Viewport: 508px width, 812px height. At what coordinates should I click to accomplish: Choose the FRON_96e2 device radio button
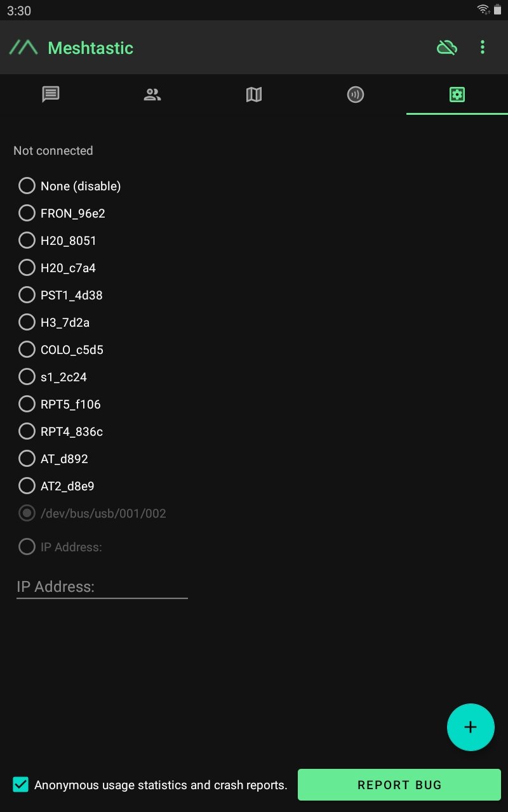coord(27,213)
